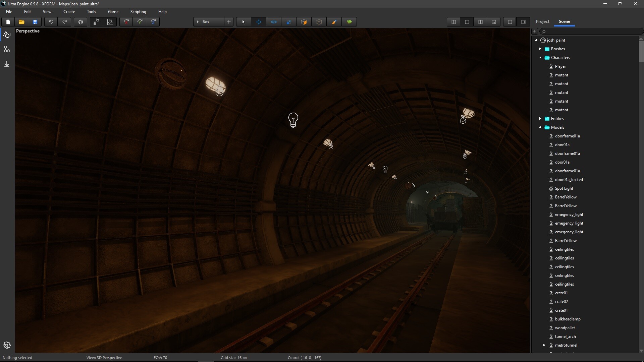Save the map using the floppy disk icon
Screen dimensions: 644x362
35,22
